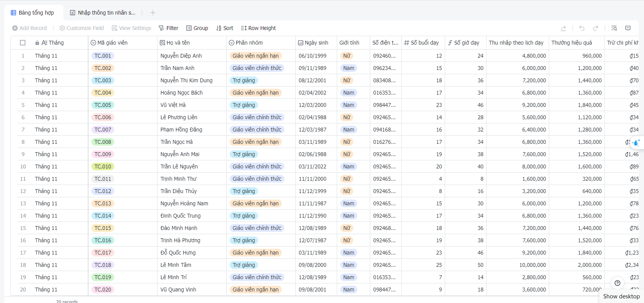This screenshot has width=644, height=303.
Task: Select the bonus cell 2,000,000
Action: point(576,265)
